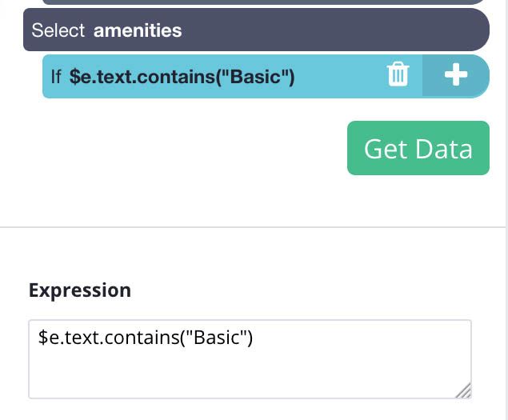Click the 'Select' keyword in amenities command

click(x=58, y=30)
